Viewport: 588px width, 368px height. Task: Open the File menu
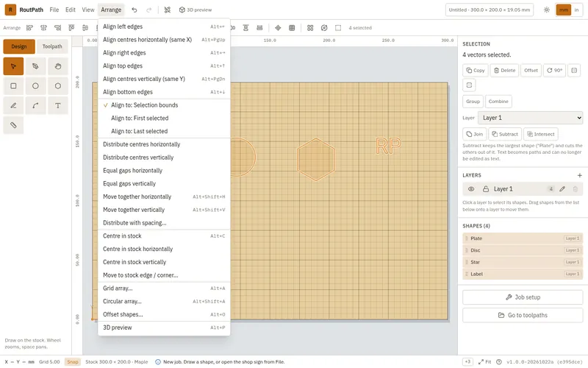click(x=54, y=10)
